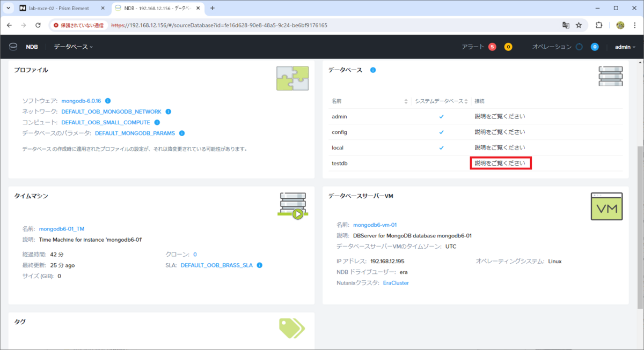Close the NDB browser tab
This screenshot has width=644, height=350.
click(x=197, y=8)
